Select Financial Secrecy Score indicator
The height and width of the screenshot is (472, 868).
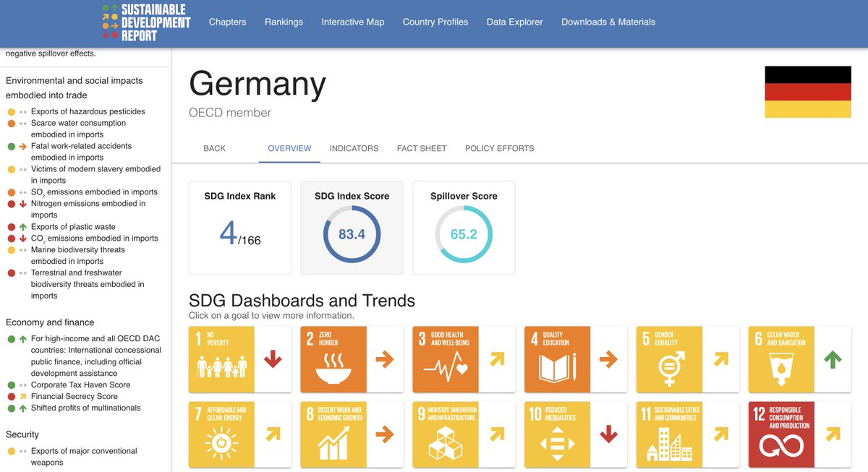74,396
